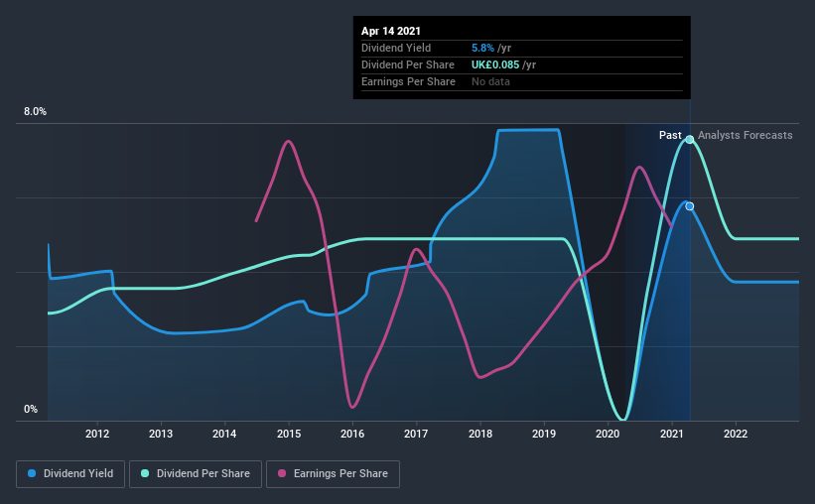Click the tooltip Earnings Per Share row label
Viewport: 815px width, 504px height.
click(409, 81)
